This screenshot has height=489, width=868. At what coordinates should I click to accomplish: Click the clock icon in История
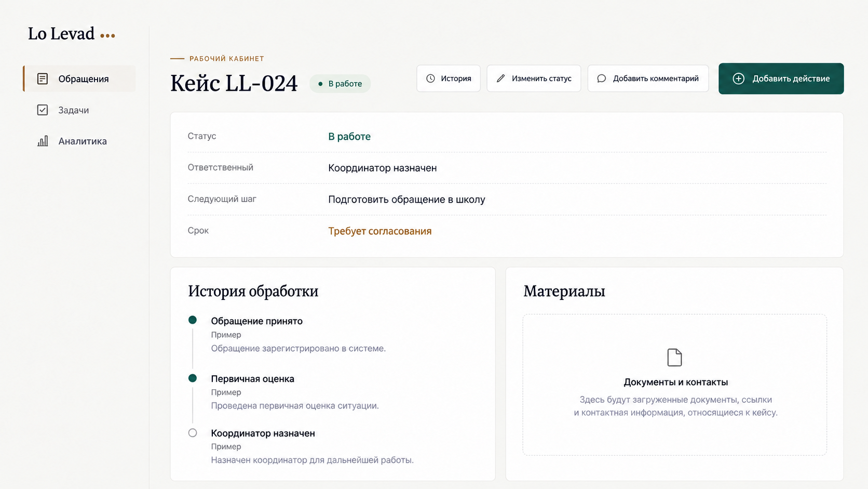coord(430,78)
